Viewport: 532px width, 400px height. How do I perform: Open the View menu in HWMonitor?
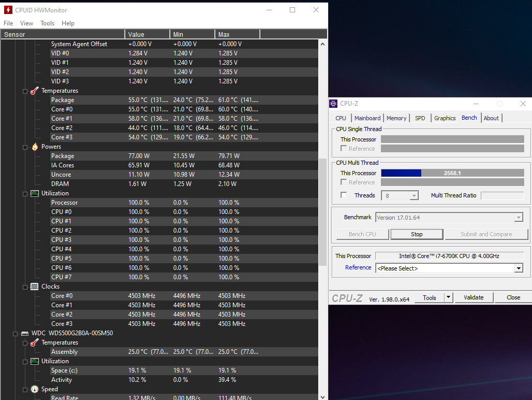pyautogui.click(x=26, y=23)
